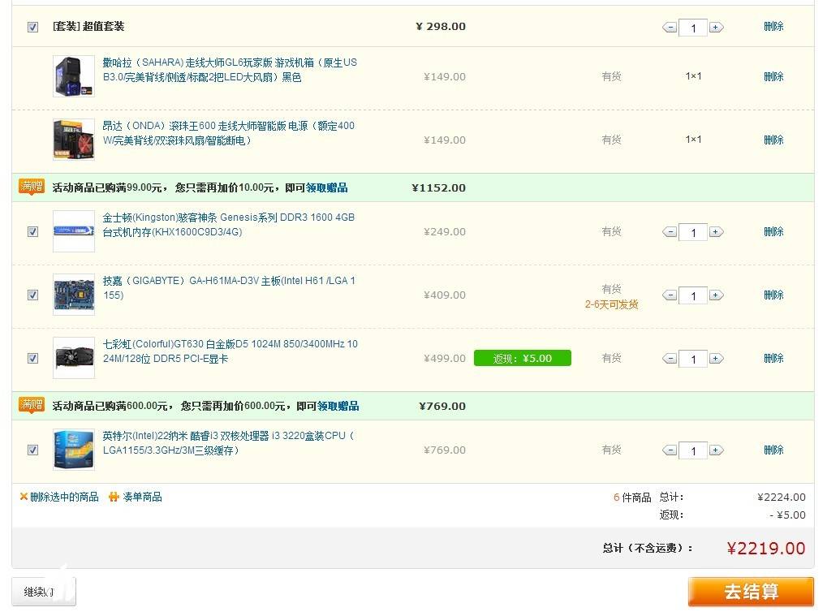Toggle checkbox for GIGABYTE motherboard

point(32,295)
